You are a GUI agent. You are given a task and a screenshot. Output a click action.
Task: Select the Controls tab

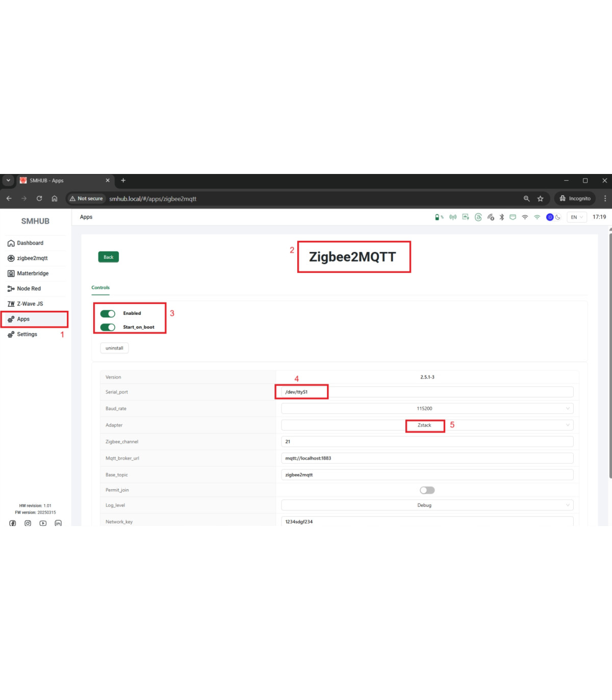(x=100, y=288)
